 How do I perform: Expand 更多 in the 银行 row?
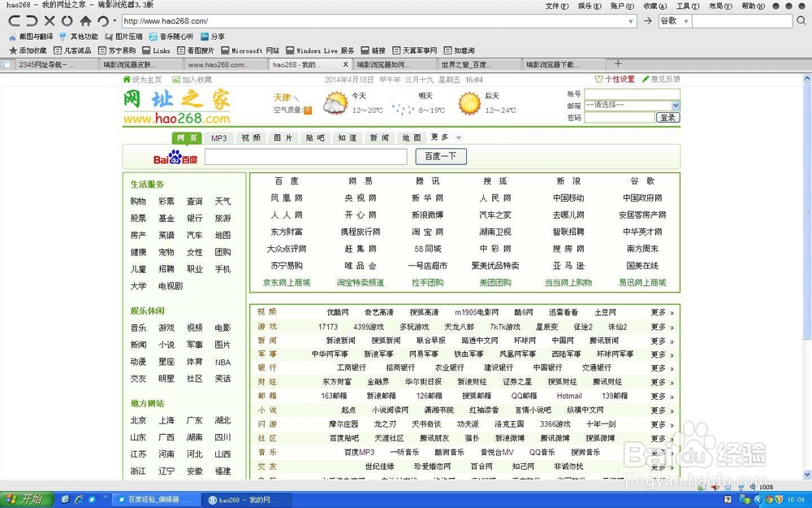coord(662,368)
